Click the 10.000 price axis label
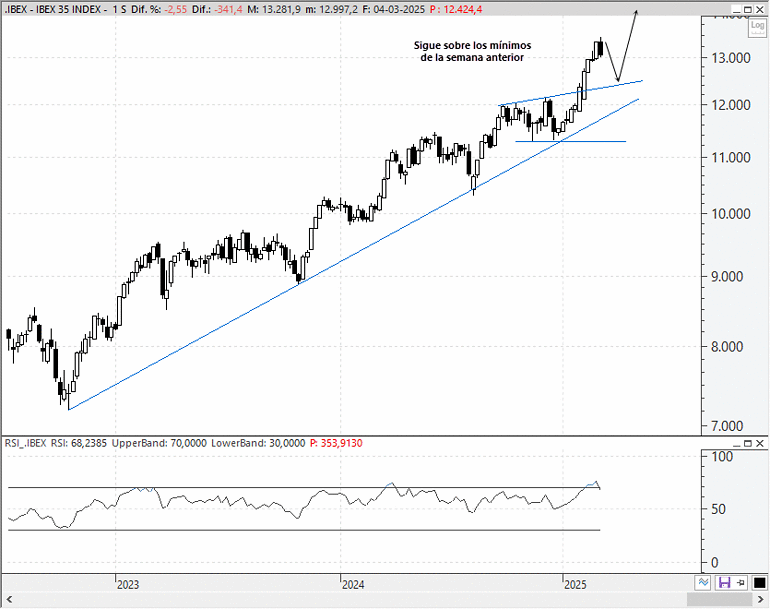Viewport: 770px width, 609px height. (x=731, y=214)
